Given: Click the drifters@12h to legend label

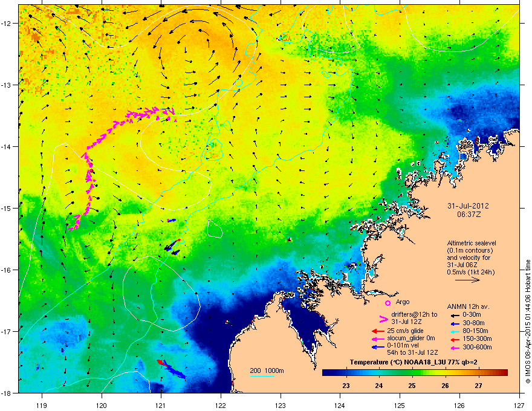Looking at the screenshot, I should coord(414,315).
